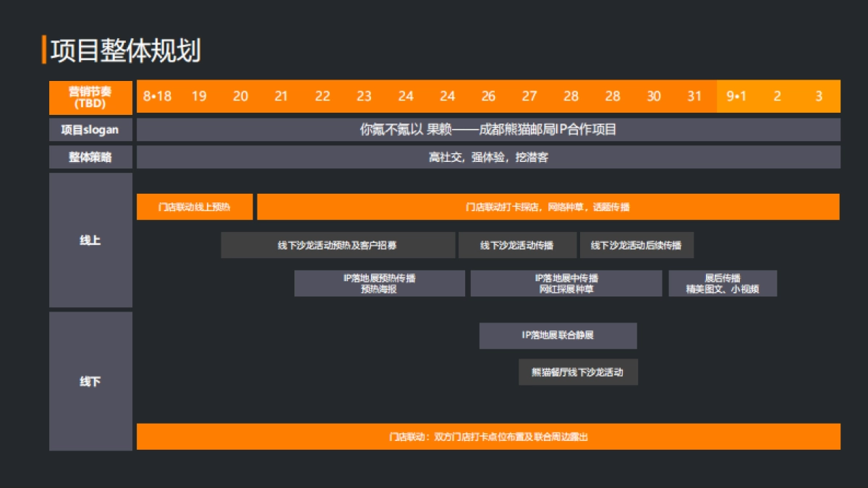Select the 高社交，强体验，挖潜客 strategy bar
868x488 pixels.
point(488,157)
